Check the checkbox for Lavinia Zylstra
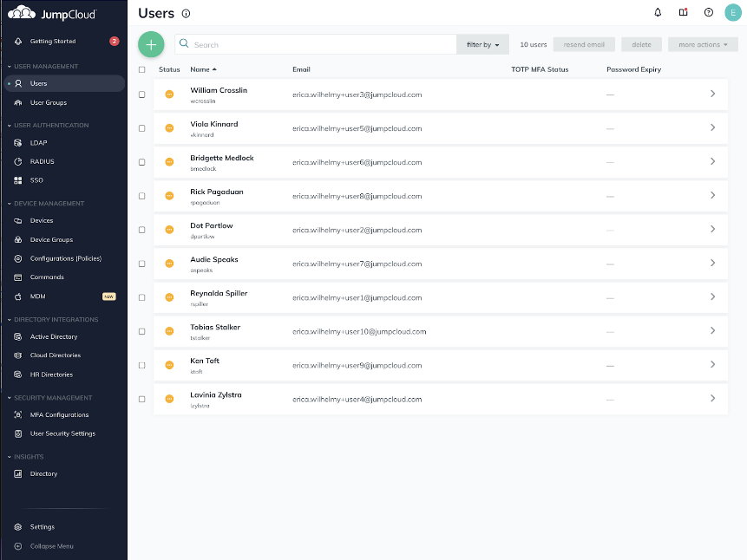 (141, 399)
